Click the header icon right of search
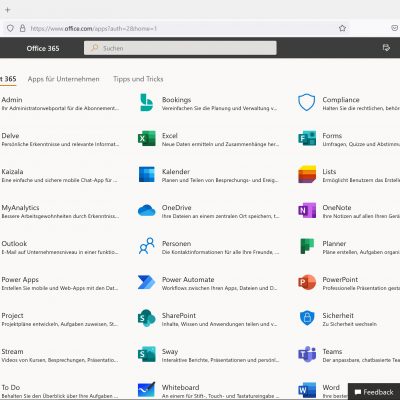This screenshot has width=400, height=400. [x=386, y=48]
